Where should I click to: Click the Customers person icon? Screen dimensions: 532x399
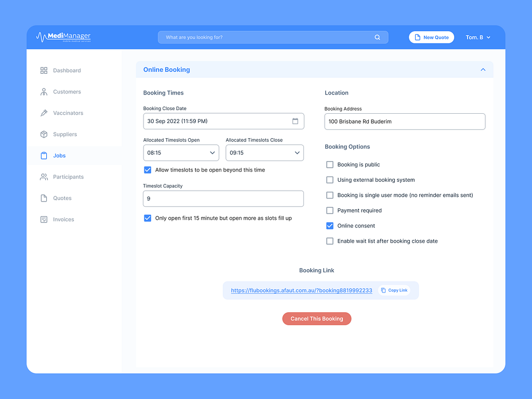44,92
